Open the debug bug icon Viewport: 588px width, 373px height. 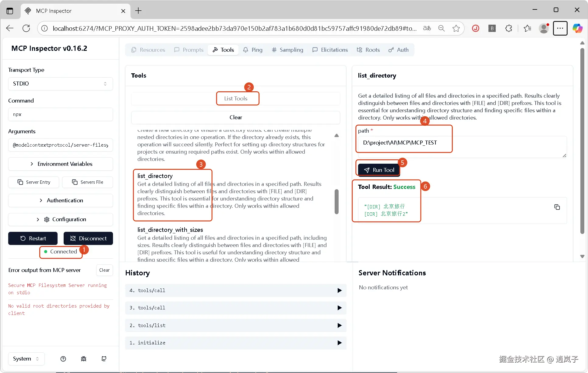tap(84, 359)
